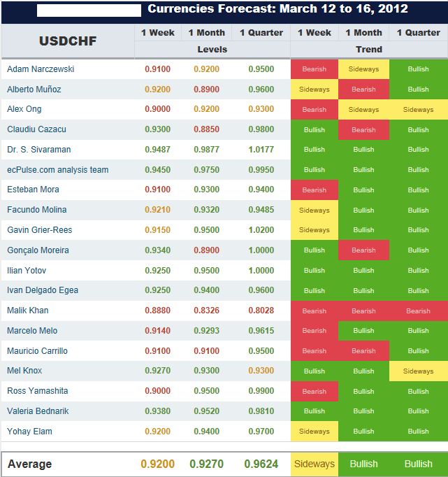Open Alberto Muñoz analyst name link
Image resolution: width=448 pixels, height=477 pixels.
tap(34, 89)
